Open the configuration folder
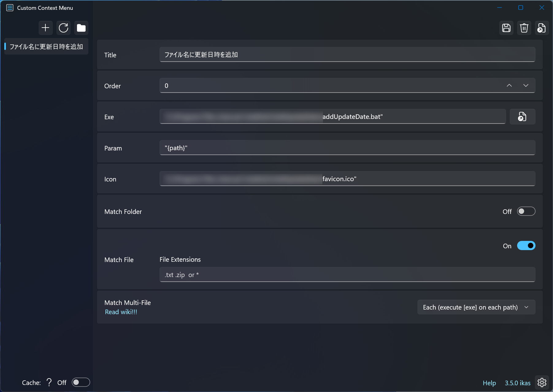The height and width of the screenshot is (392, 553). click(x=81, y=28)
